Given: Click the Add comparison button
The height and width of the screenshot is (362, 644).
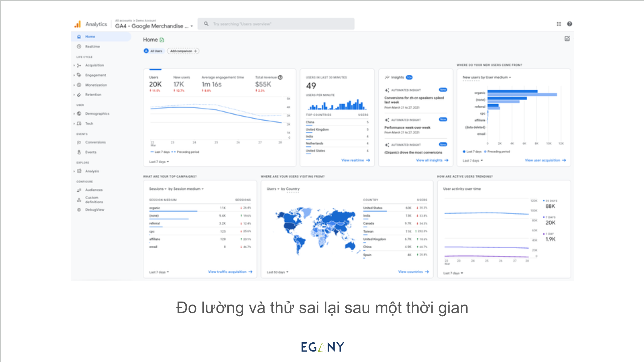Looking at the screenshot, I should [183, 51].
